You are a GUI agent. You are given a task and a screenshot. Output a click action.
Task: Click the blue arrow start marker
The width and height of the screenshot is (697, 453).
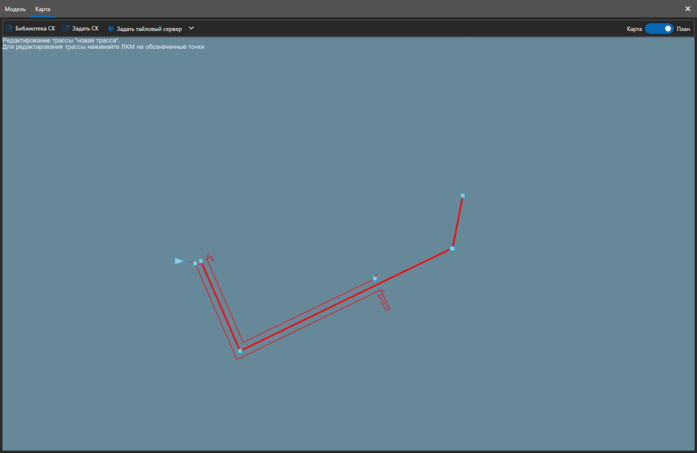pyautogui.click(x=179, y=261)
